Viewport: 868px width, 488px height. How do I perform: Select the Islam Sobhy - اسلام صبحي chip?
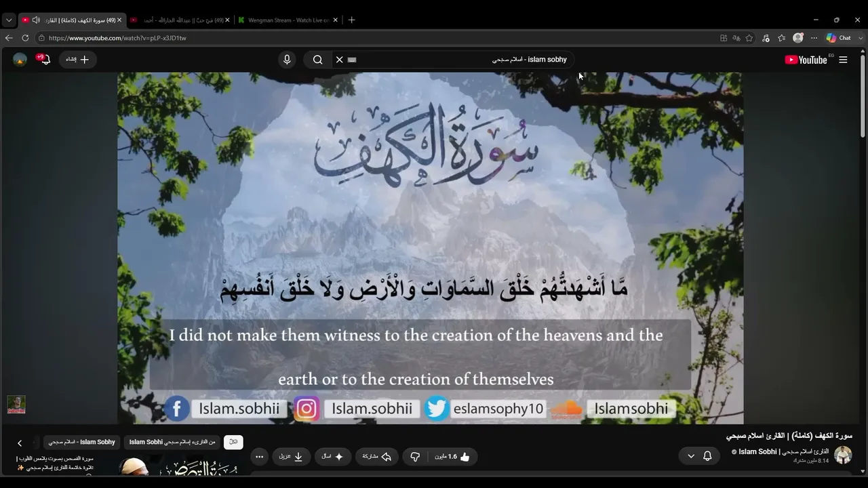(x=82, y=442)
